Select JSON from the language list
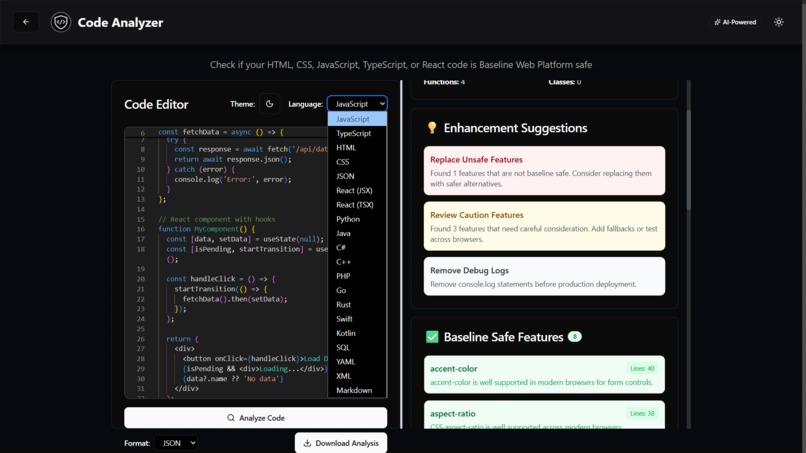The height and width of the screenshot is (453, 806). pos(357,176)
